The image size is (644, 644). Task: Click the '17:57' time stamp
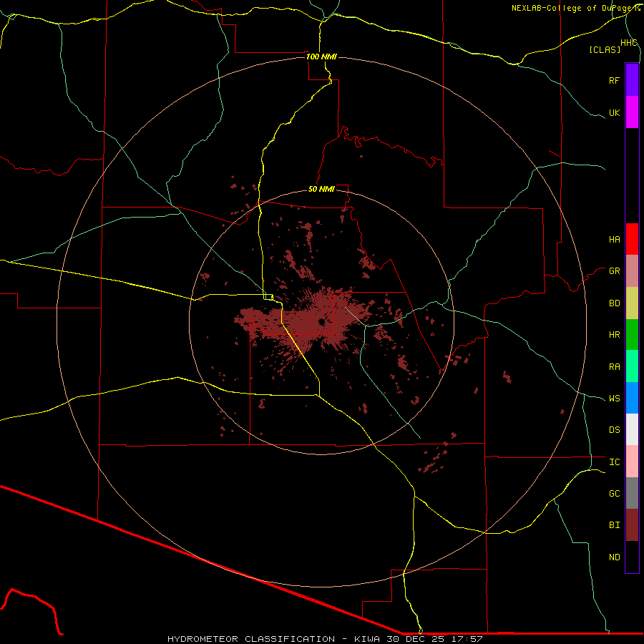click(x=467, y=639)
